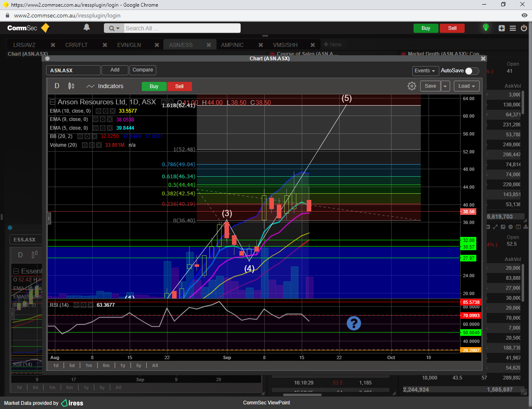Click the power logout icon

[524, 28]
